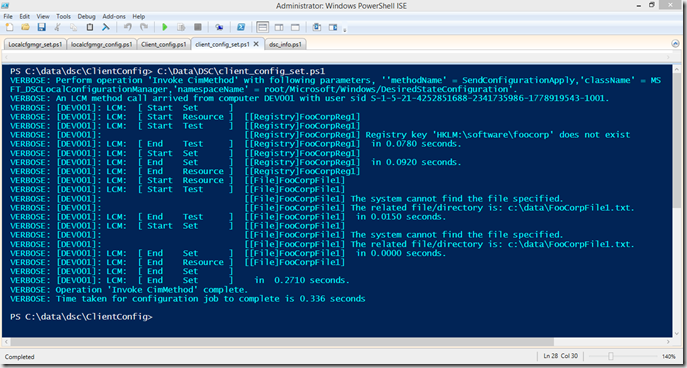Image resolution: width=687 pixels, height=368 pixels.
Task: Run selection toolbar icon
Action: pyautogui.click(x=181, y=27)
